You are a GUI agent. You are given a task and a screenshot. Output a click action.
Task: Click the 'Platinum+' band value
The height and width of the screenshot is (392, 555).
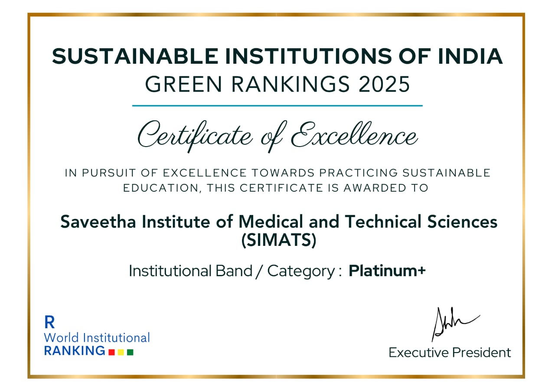[387, 271]
